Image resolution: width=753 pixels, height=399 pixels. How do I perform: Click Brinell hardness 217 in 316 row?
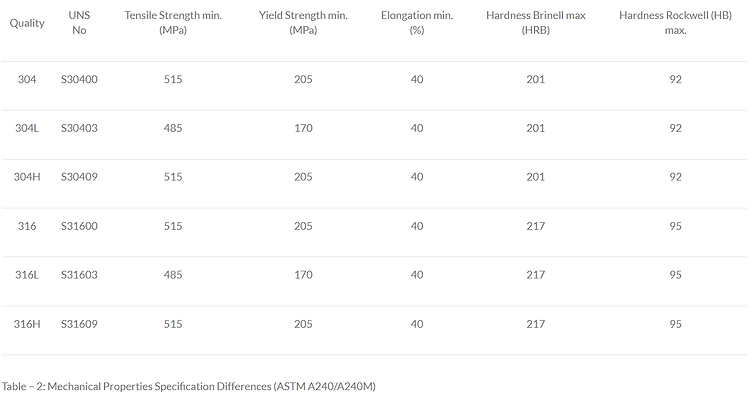coord(535,226)
